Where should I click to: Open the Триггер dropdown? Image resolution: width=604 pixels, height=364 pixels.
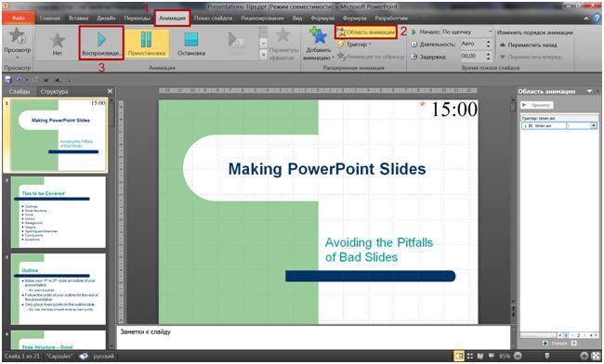tap(354, 45)
